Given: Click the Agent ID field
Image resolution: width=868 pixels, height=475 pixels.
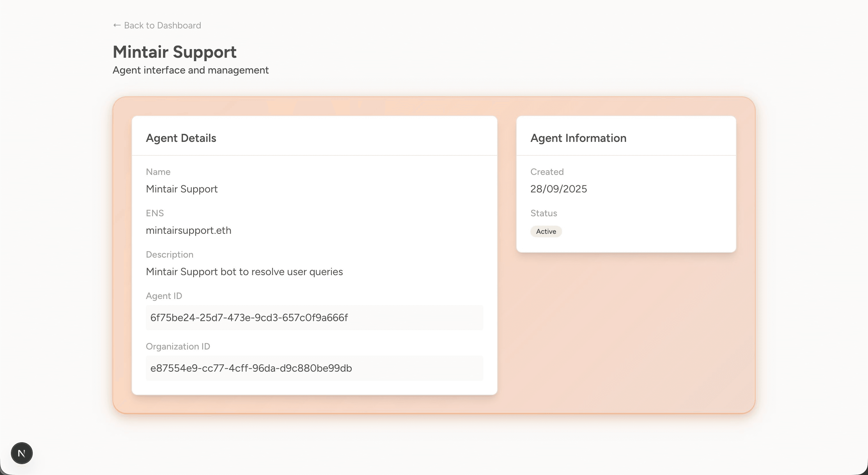Looking at the screenshot, I should tap(314, 318).
